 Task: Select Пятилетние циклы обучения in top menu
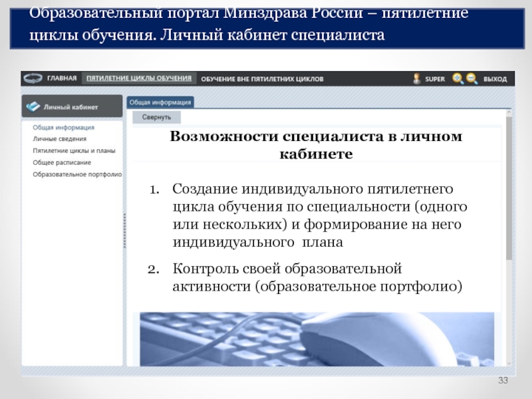click(139, 78)
